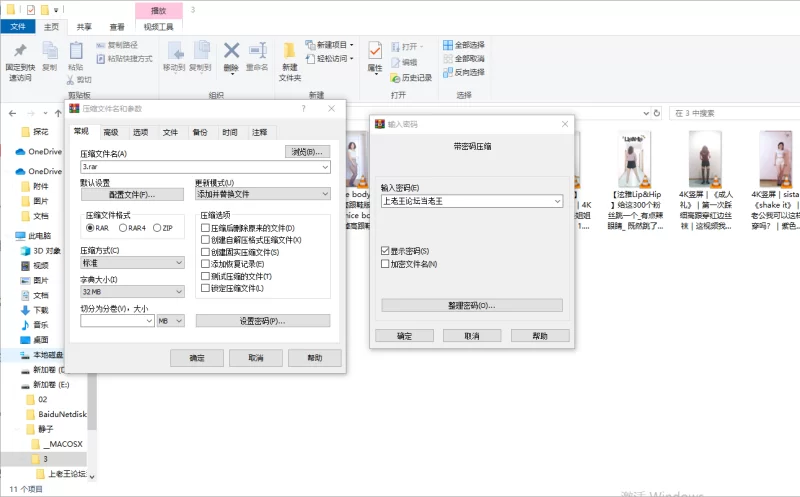Enable encrypt file names checkbox

[385, 264]
